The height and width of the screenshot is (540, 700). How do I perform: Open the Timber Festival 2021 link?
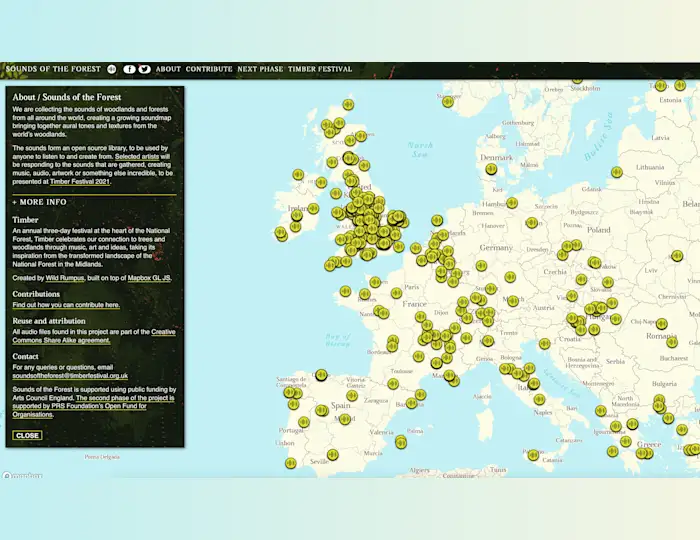[80, 182]
